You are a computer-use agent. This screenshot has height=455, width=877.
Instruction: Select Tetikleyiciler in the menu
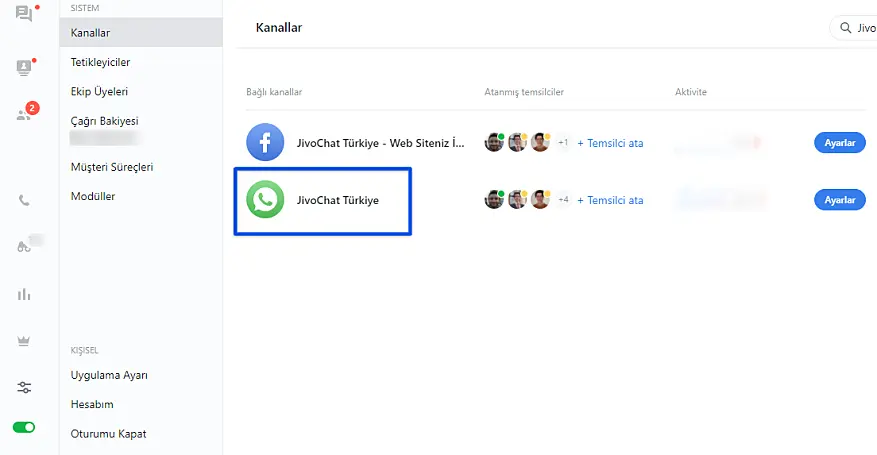point(100,62)
